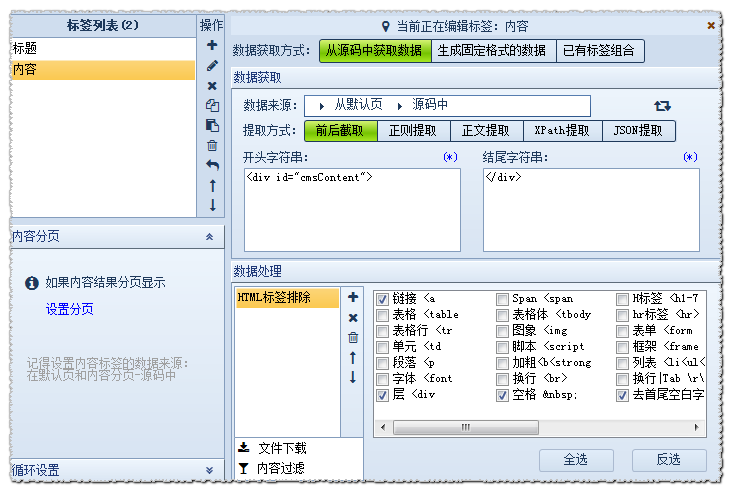Click the paste tag icon in 操作 column

coord(212,125)
